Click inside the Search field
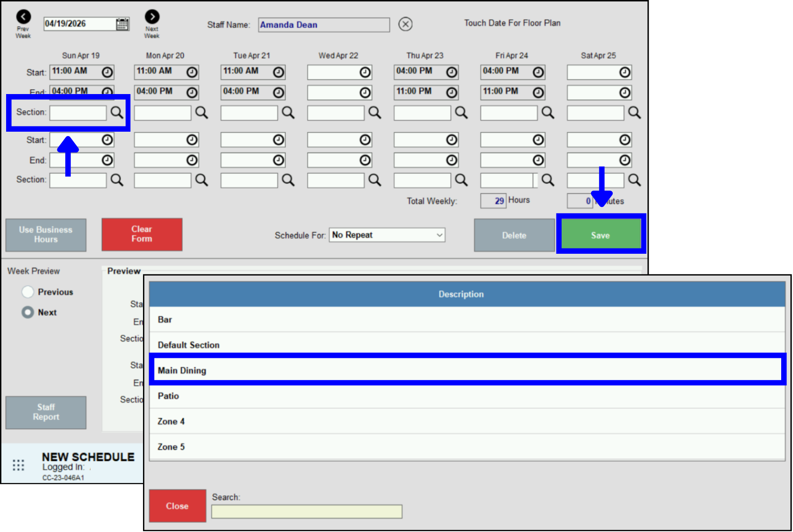This screenshot has height=532, width=793. pos(306,511)
